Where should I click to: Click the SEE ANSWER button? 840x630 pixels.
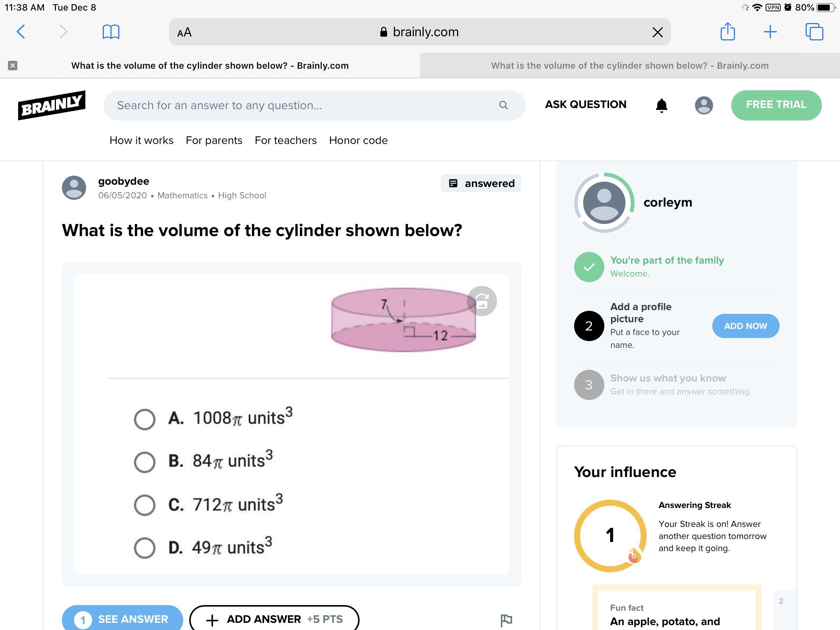pos(122,619)
